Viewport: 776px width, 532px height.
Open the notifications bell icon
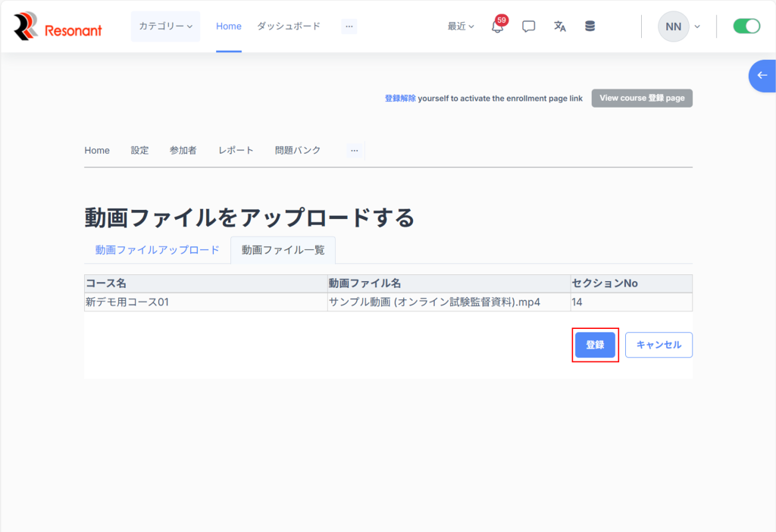[x=497, y=27]
